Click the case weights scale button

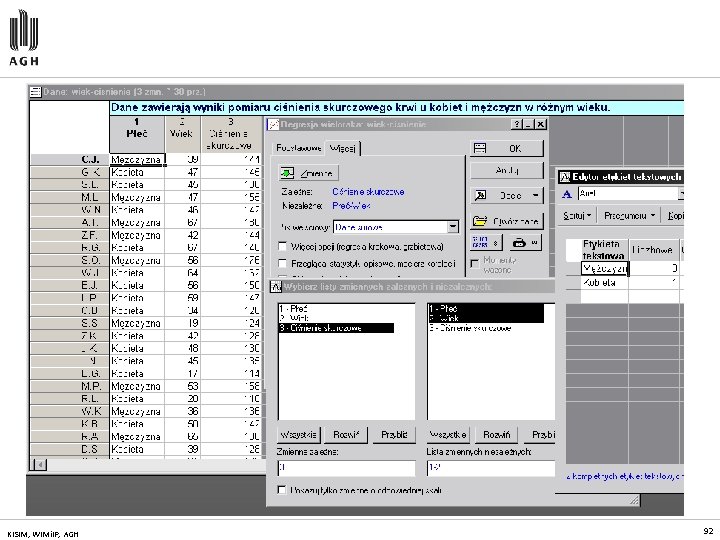pyautogui.click(x=525, y=242)
